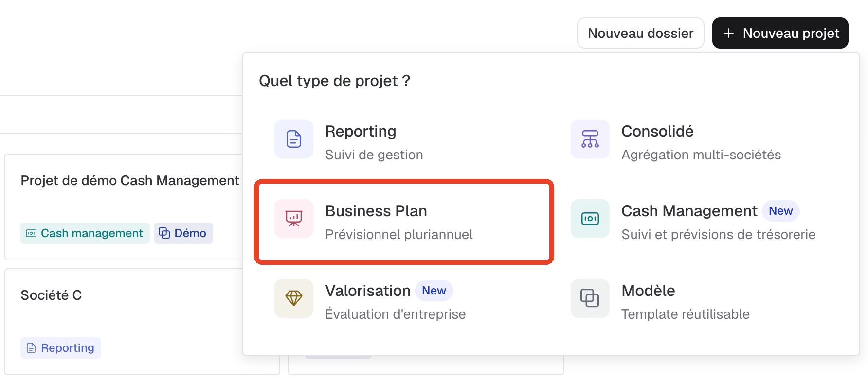Click the Reporting document icon

[x=294, y=139]
